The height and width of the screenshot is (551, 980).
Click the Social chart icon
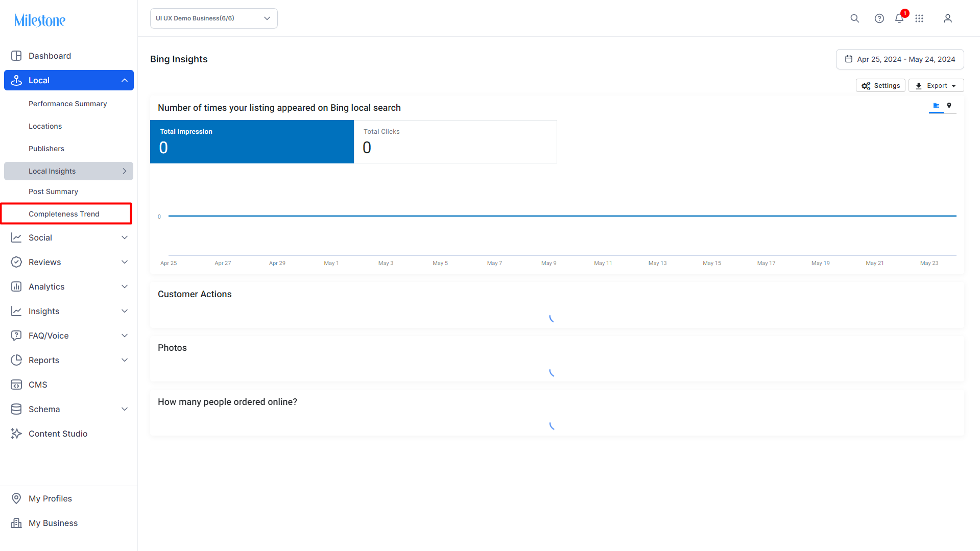pos(16,237)
